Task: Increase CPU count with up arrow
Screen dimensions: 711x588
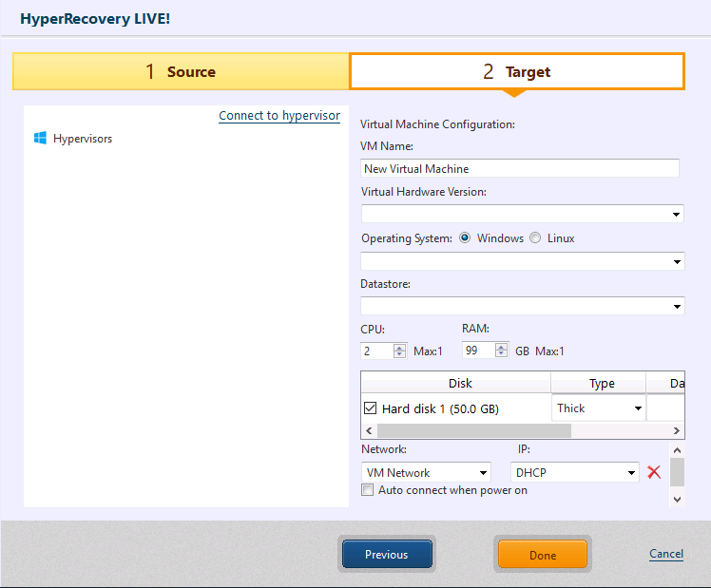Action: tap(399, 347)
